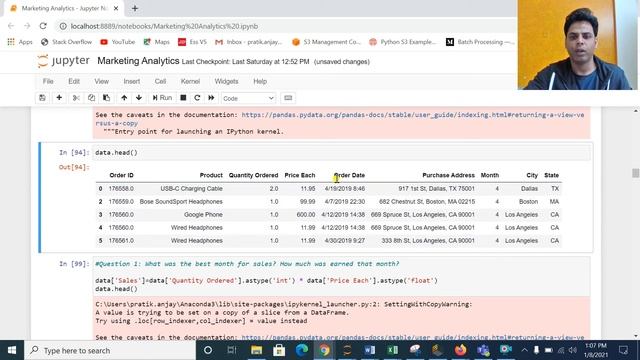Open Microsoft Word from the taskbar
The image size is (640, 360).
click(370, 350)
